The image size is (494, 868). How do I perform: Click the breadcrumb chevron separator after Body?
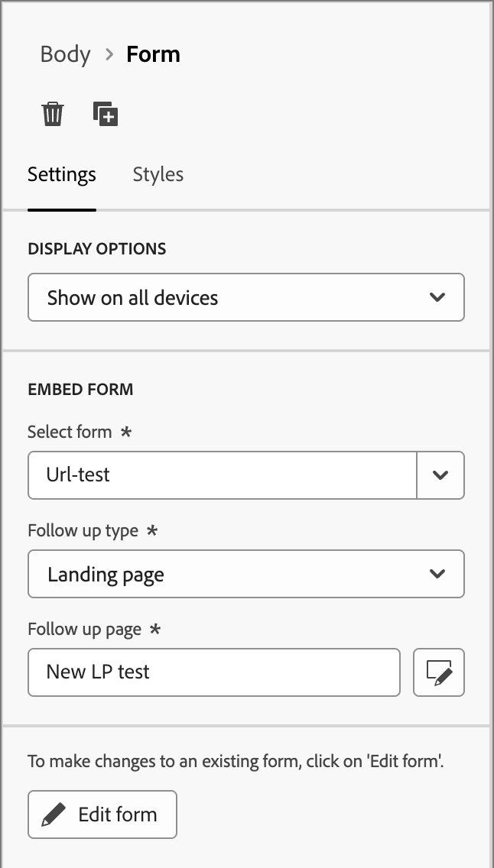tap(109, 54)
